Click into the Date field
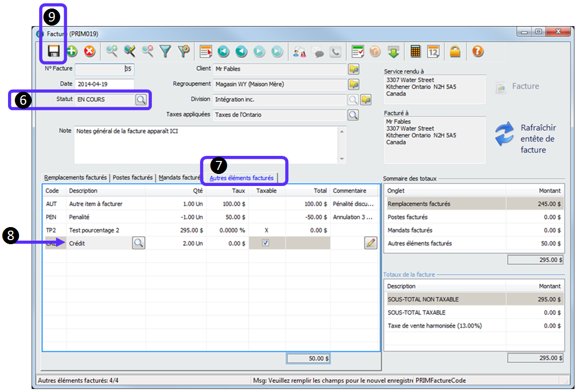The width and height of the screenshot is (582, 392). tap(104, 84)
